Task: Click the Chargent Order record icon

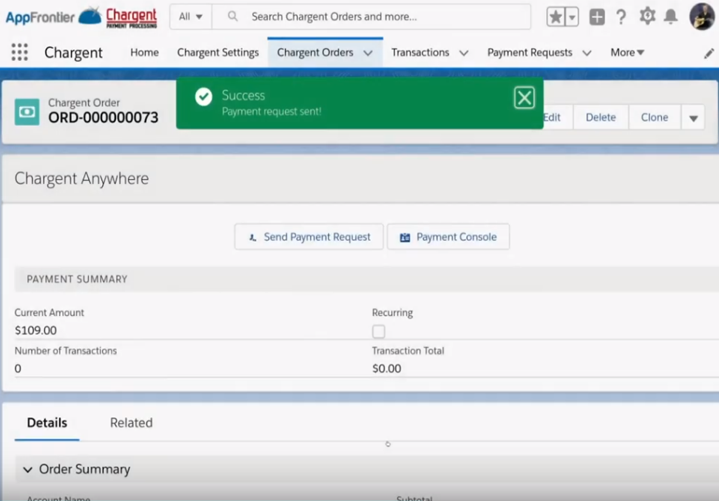Action: coord(27,112)
